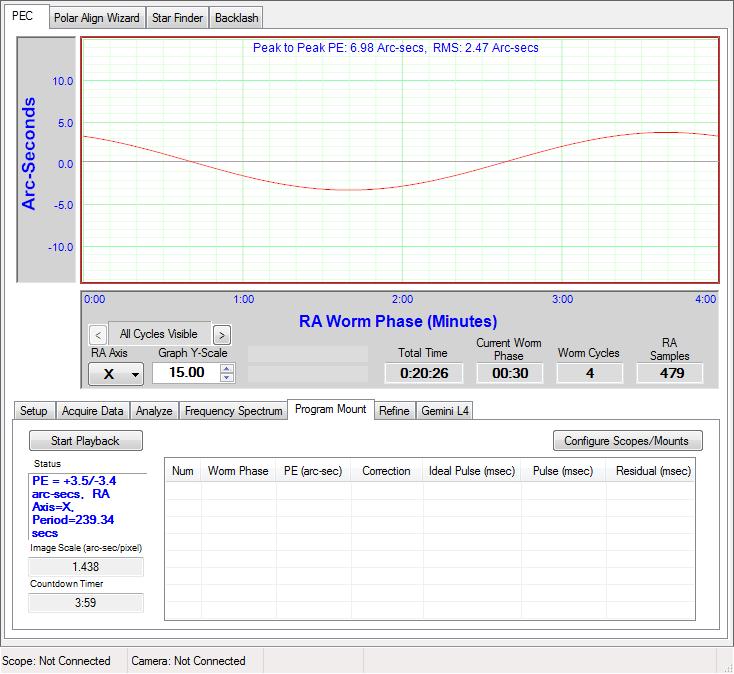Click the Image Scale field 1.438
The image size is (734, 674).
click(86, 567)
